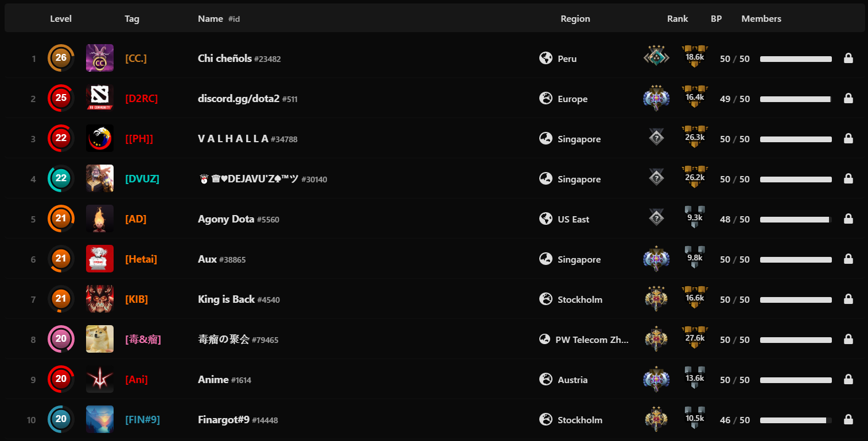Image resolution: width=868 pixels, height=441 pixels.
Task: Click the unknown rank icon for Agony Dota
Action: (x=656, y=218)
